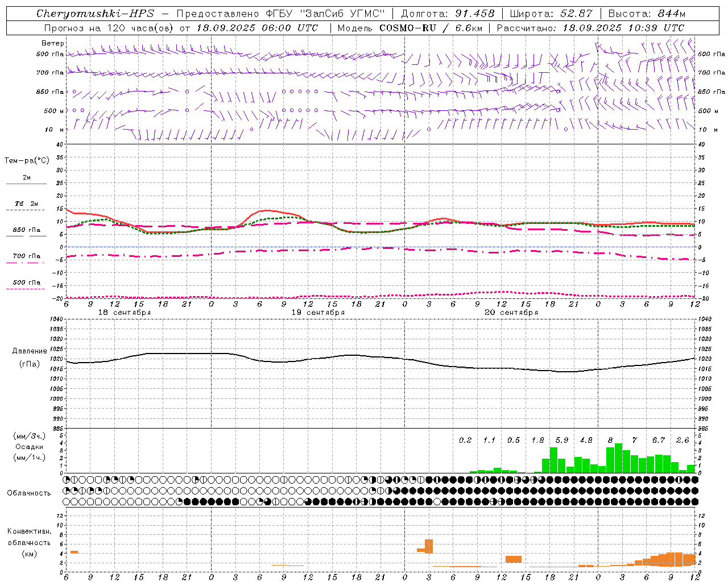This screenshot has width=728, height=582.
Task: Click the Cheryomushki-HPS station title
Action: pos(95,14)
